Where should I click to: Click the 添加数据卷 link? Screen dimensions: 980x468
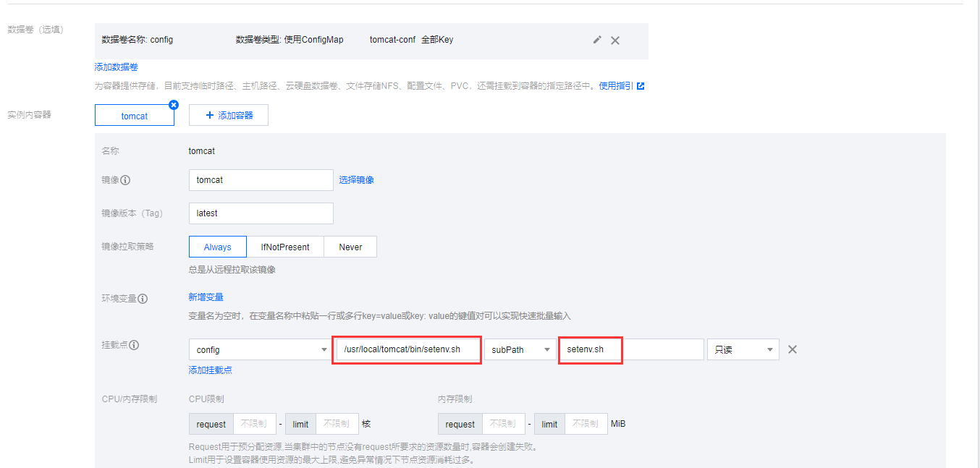(117, 67)
